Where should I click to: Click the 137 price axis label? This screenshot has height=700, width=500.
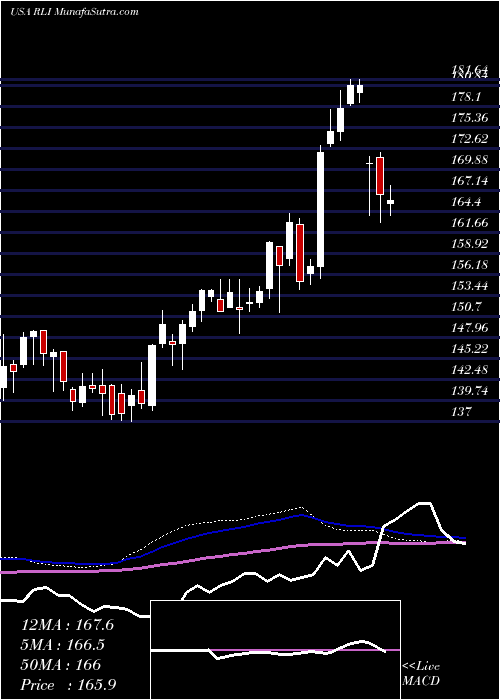[461, 412]
